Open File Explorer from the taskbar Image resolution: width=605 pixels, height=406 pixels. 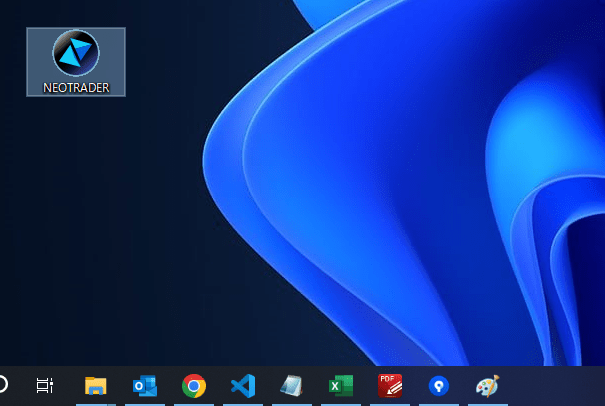click(x=96, y=386)
